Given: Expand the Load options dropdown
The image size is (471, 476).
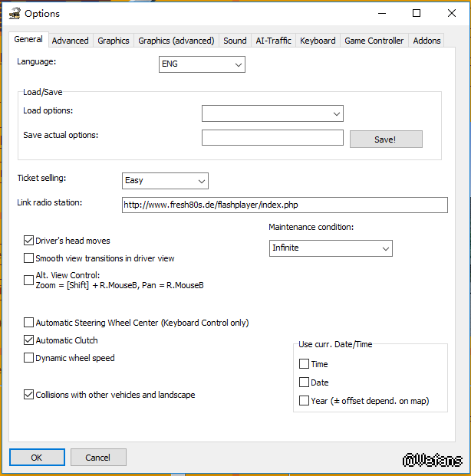Looking at the screenshot, I should pyautogui.click(x=272, y=113).
